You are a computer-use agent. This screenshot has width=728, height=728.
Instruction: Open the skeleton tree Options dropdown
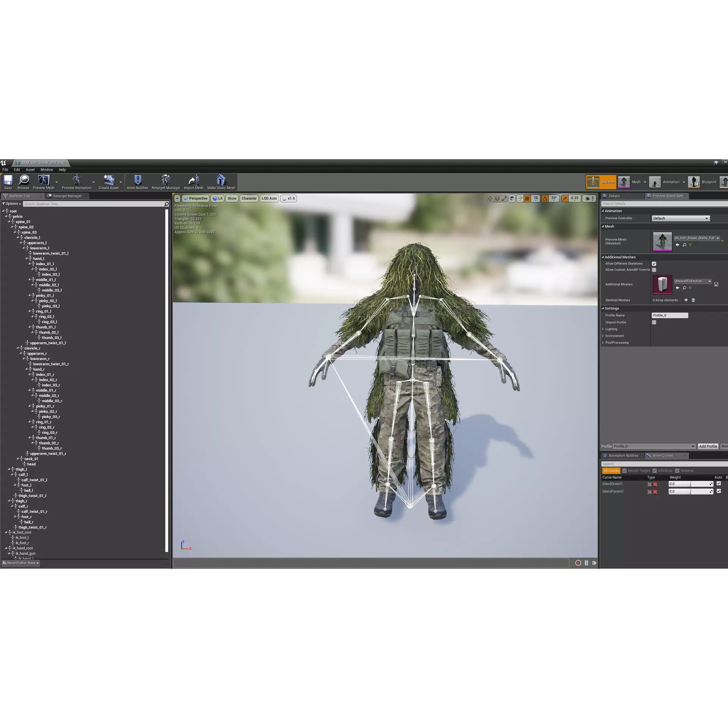click(12, 204)
